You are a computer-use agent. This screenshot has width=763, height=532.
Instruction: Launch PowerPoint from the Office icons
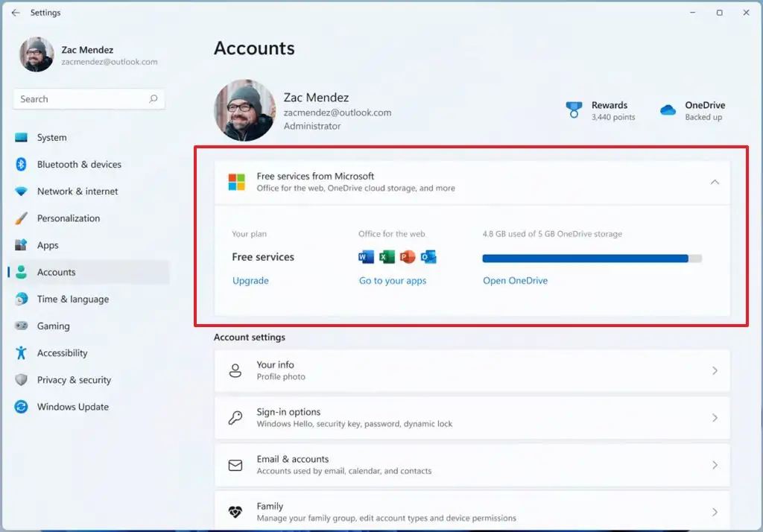407,257
